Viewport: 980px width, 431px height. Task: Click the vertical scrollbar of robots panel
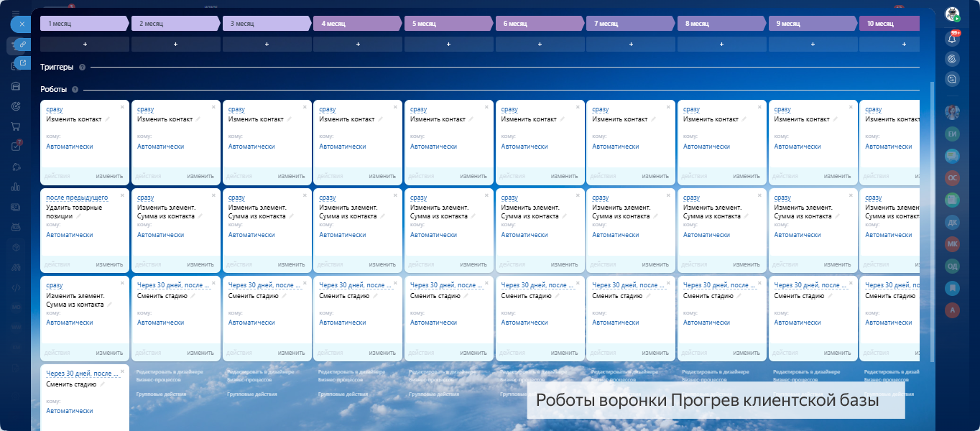tap(933, 223)
